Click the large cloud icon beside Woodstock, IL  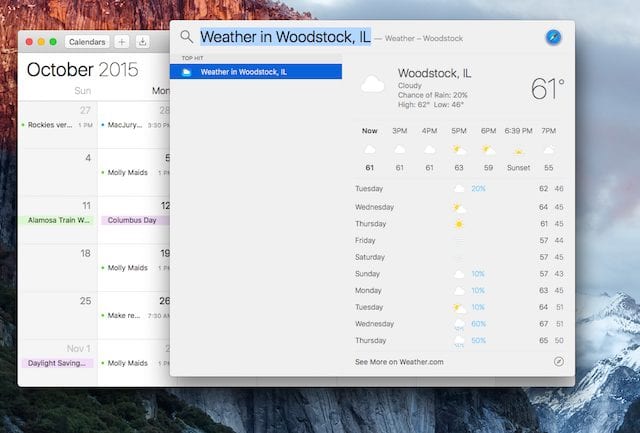pos(372,85)
